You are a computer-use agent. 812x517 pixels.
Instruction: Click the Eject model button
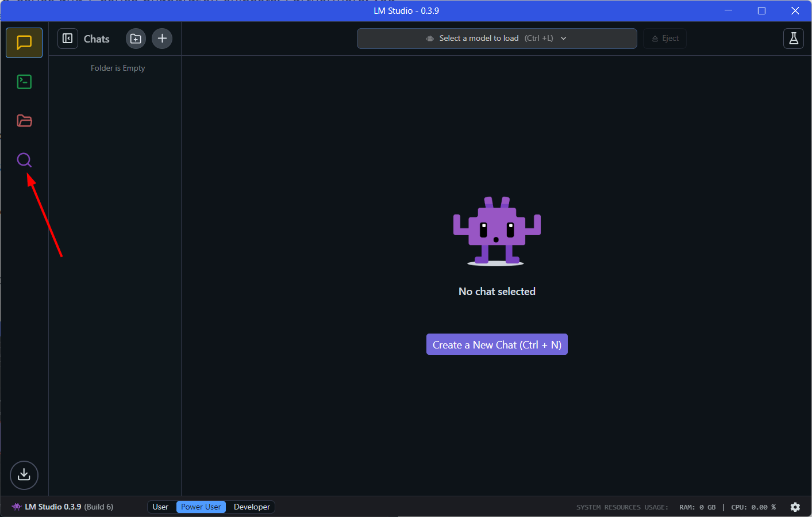click(665, 39)
